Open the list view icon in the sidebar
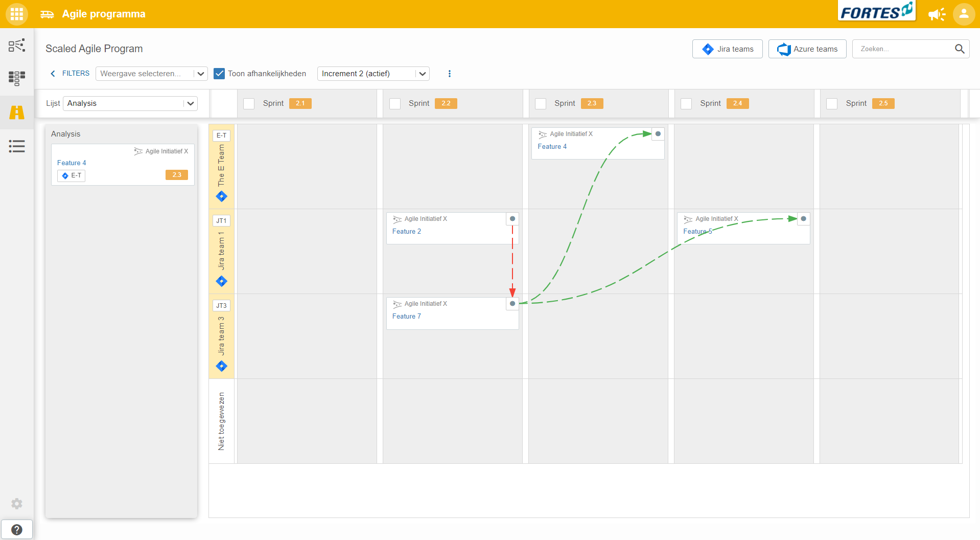Viewport: 980px width, 540px height. pyautogui.click(x=17, y=146)
